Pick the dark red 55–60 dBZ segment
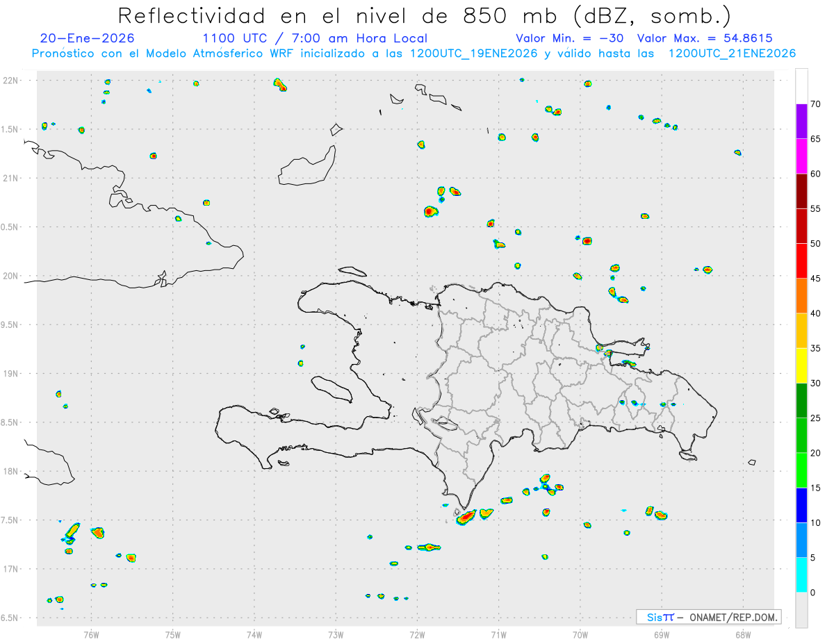834x644 pixels. 801,191
